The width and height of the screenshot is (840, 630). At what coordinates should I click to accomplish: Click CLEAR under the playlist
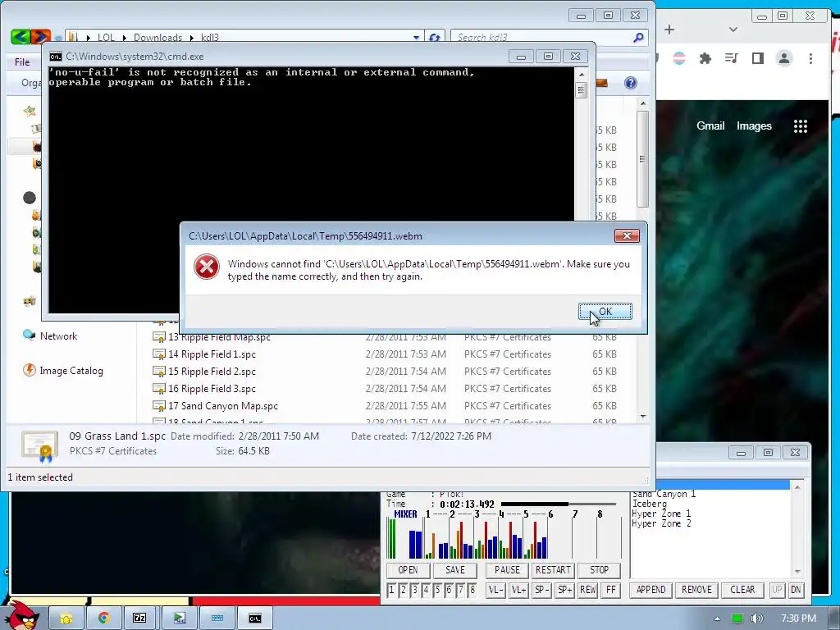coord(742,590)
